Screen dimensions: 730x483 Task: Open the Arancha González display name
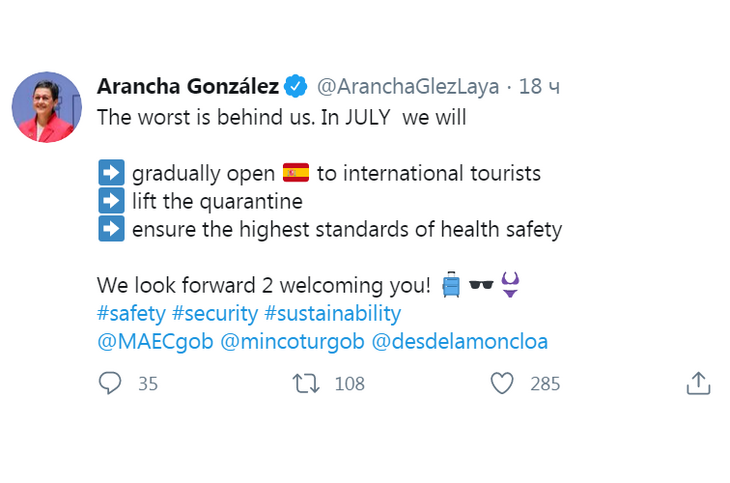click(x=188, y=86)
